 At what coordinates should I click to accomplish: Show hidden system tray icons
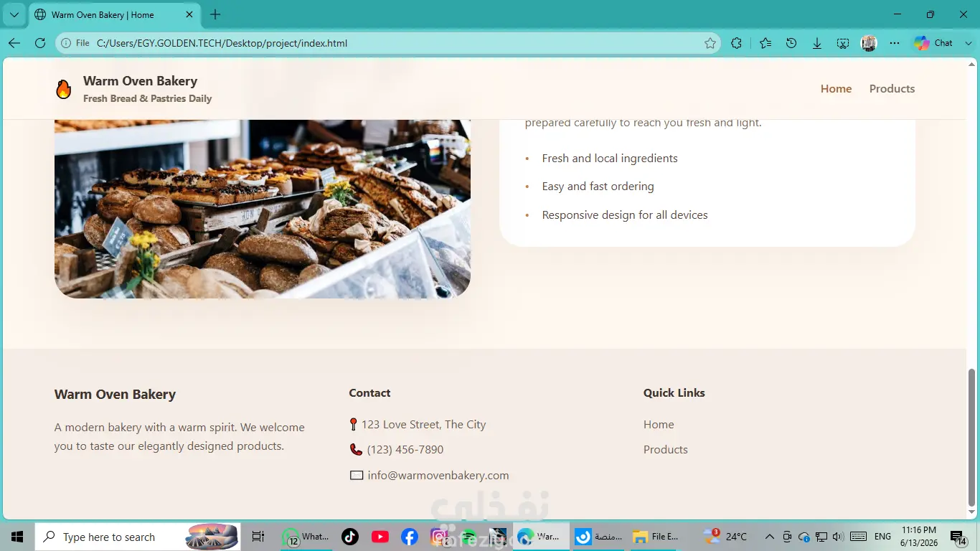[770, 537]
